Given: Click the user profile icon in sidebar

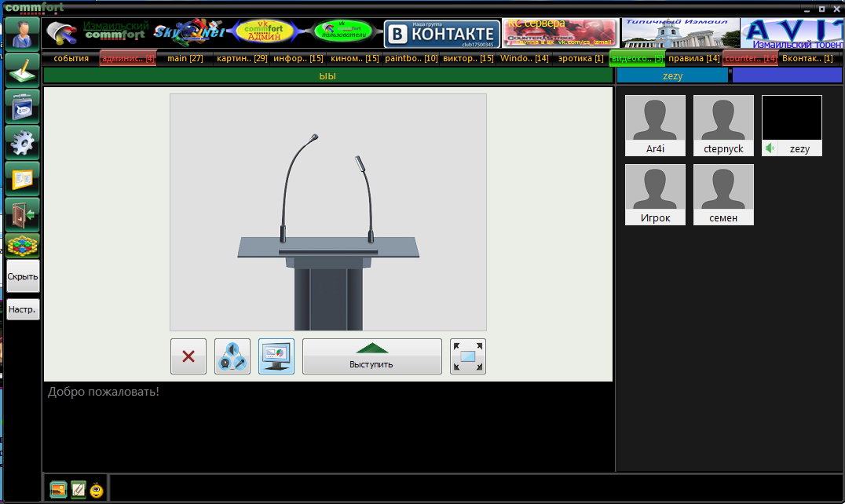Looking at the screenshot, I should [23, 34].
